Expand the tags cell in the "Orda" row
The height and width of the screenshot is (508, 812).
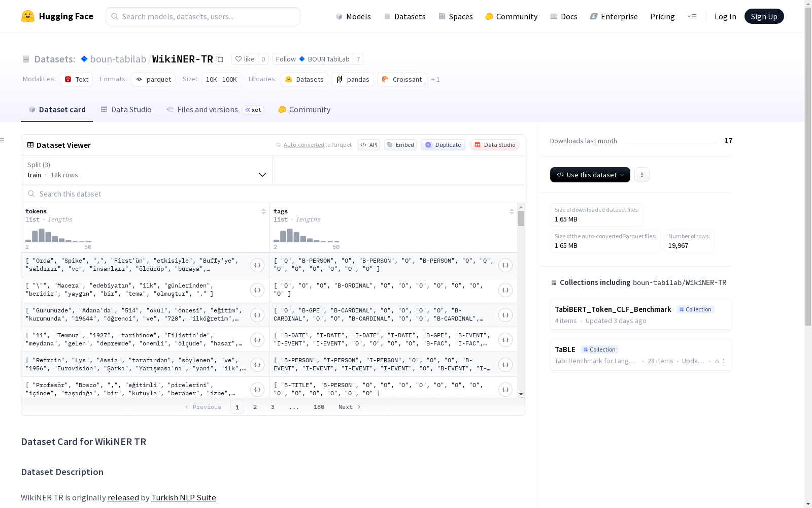[505, 265]
